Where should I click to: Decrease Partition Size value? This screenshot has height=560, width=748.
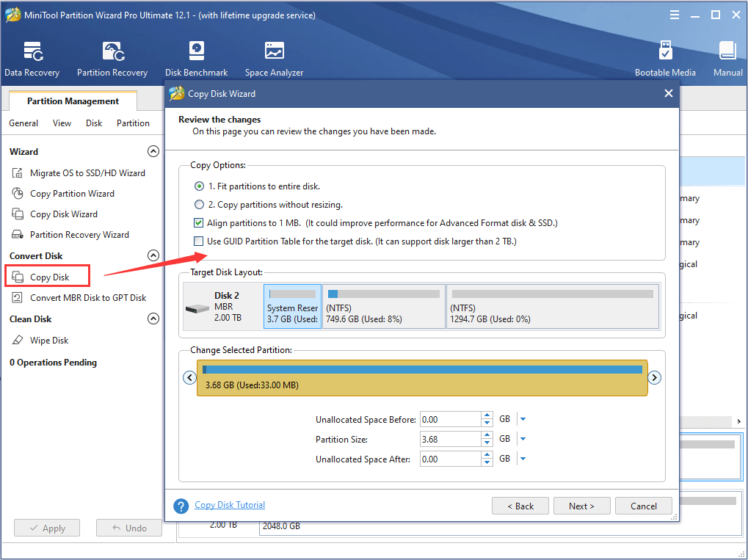coord(487,443)
